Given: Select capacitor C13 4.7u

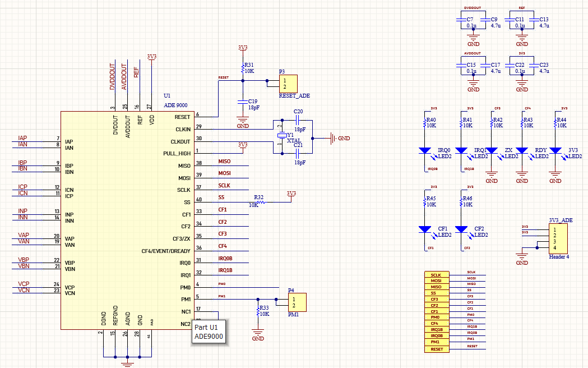Looking at the screenshot, I should [534, 20].
